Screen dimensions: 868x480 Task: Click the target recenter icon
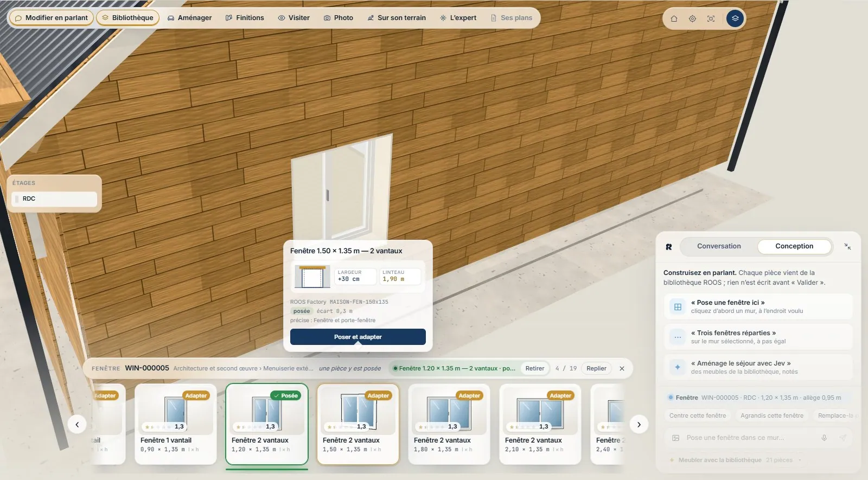point(692,18)
